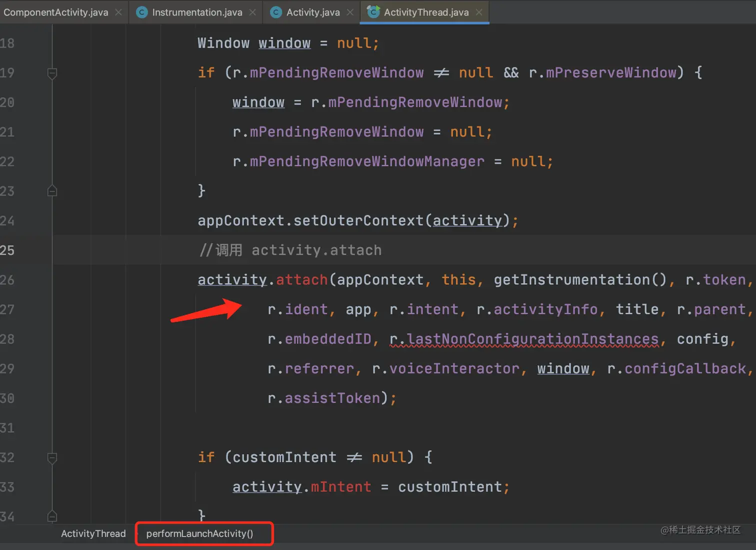The image size is (756, 550).
Task: Click performLaunchActivity() in the breadcrumb bar
Action: click(x=199, y=534)
